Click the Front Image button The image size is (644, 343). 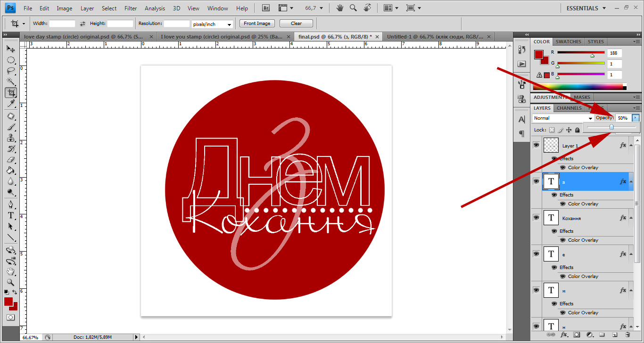257,24
